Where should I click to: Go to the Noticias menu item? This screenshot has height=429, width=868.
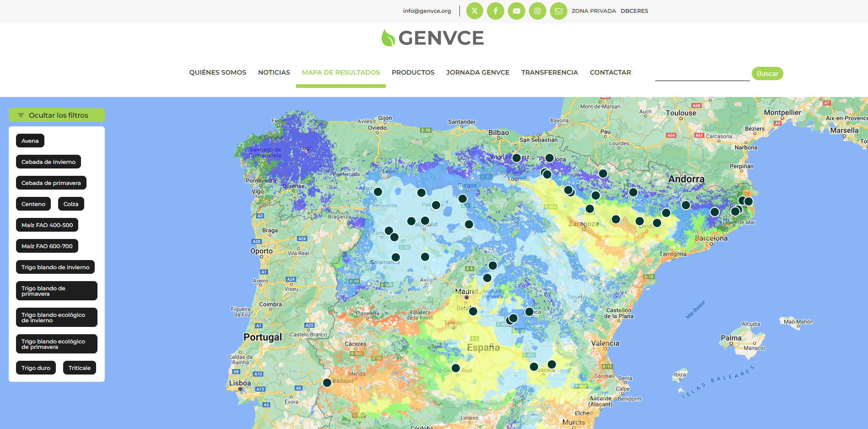pyautogui.click(x=274, y=72)
